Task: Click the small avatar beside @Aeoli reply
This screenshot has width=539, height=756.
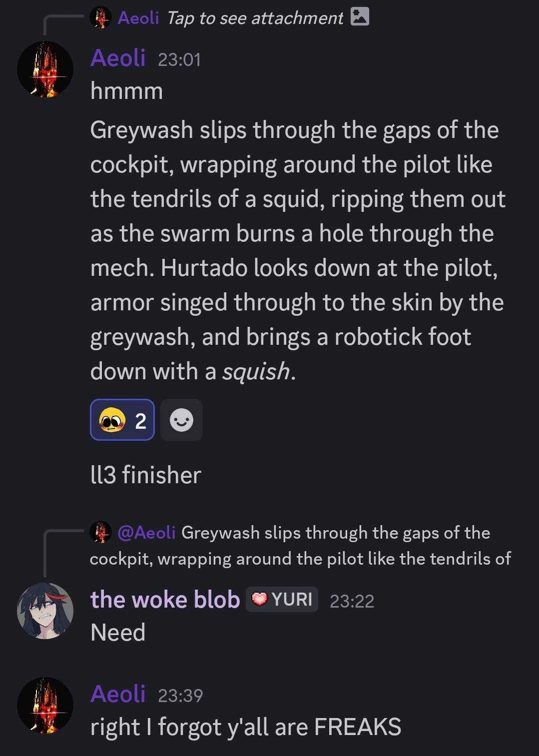Action: [x=100, y=532]
